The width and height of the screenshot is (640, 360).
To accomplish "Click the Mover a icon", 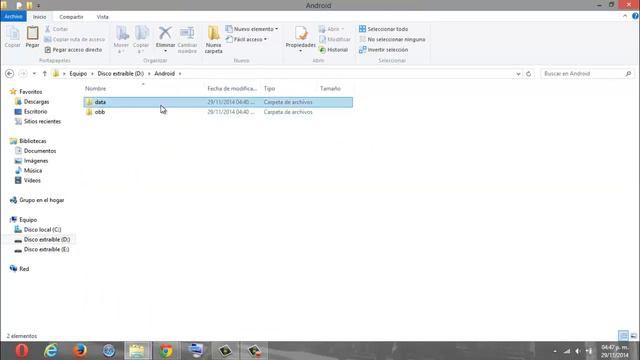I will [x=121, y=39].
